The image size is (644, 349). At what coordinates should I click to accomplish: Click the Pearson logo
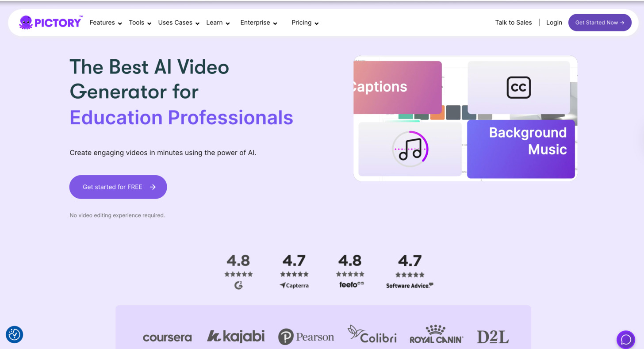click(x=306, y=337)
